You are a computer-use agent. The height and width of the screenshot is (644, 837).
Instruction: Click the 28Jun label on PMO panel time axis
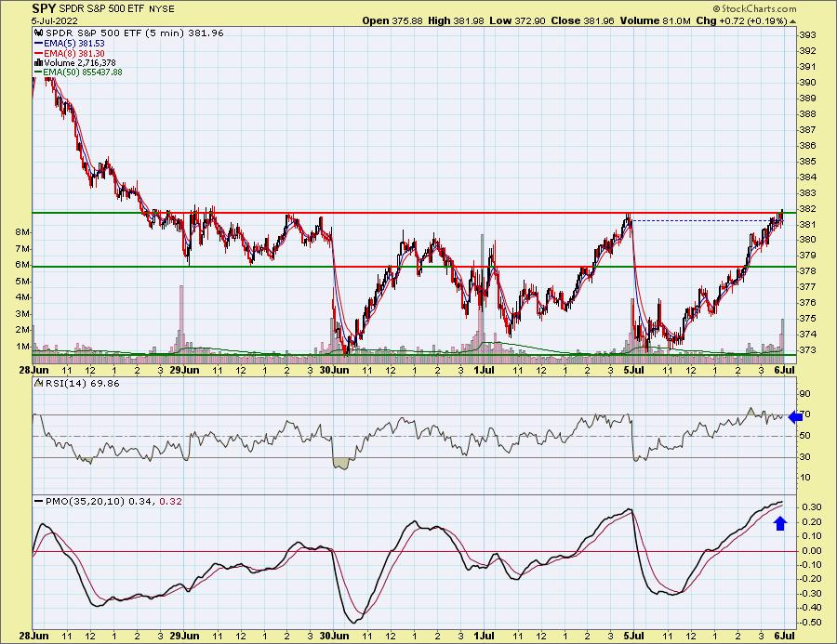coord(34,636)
